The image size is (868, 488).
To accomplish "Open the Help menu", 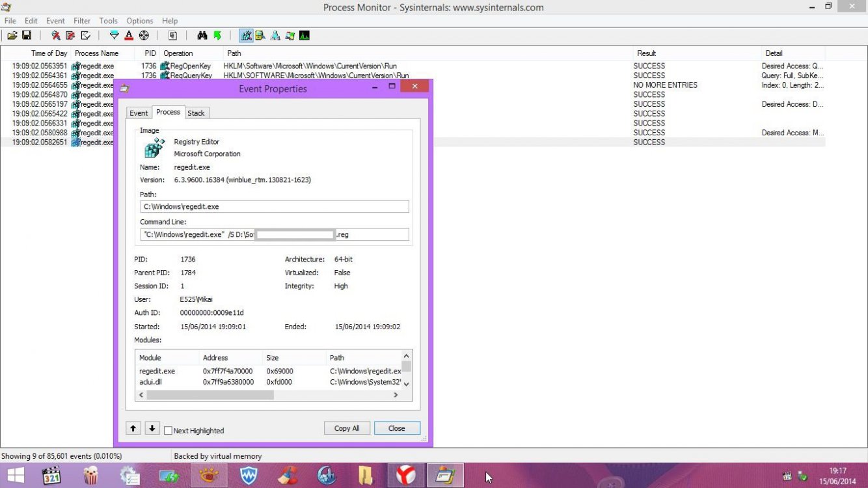I will pyautogui.click(x=170, y=21).
